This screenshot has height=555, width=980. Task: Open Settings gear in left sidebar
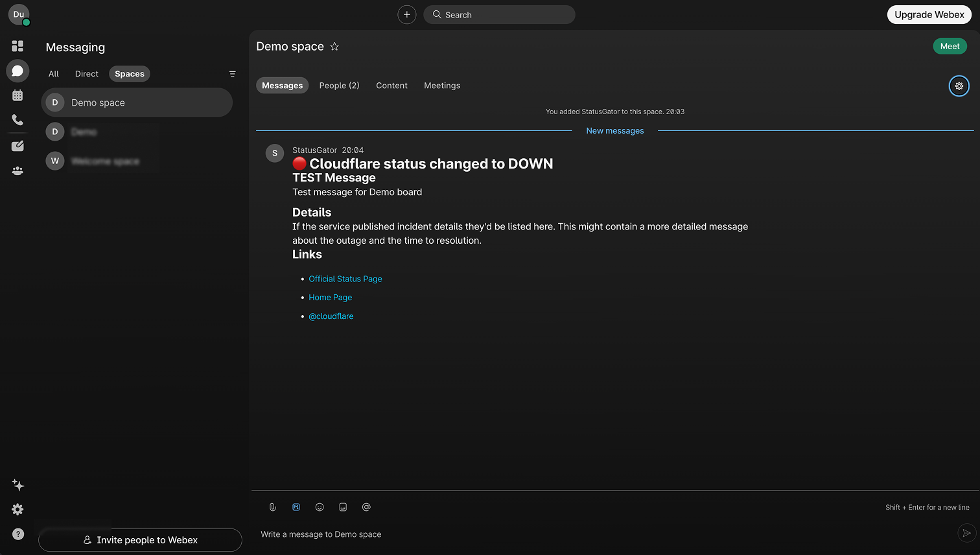tap(18, 510)
